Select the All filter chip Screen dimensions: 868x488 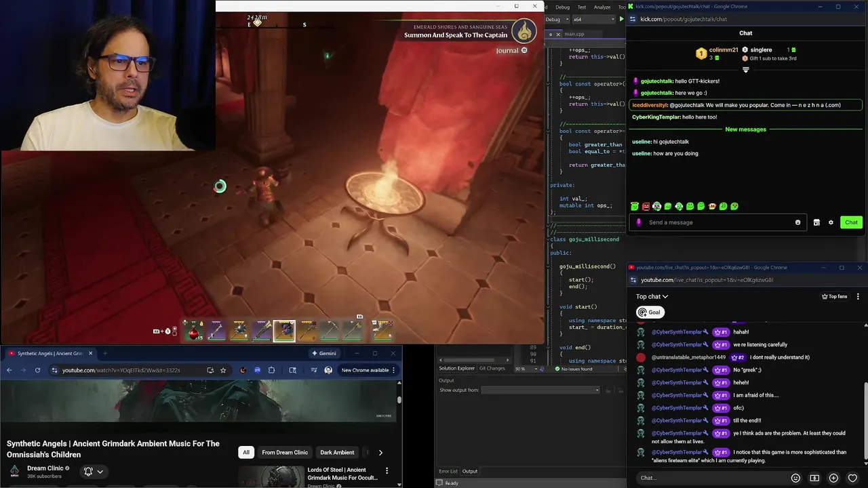[x=246, y=452]
